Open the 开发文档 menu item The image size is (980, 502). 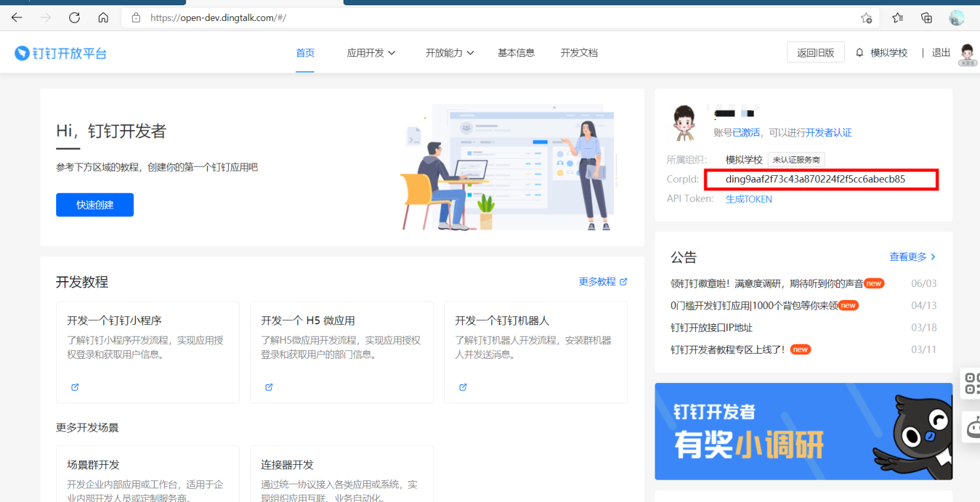click(579, 53)
